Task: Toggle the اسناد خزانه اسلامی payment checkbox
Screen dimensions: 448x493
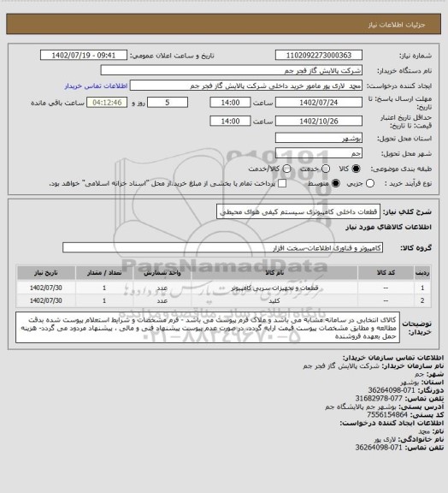Action: [282, 183]
